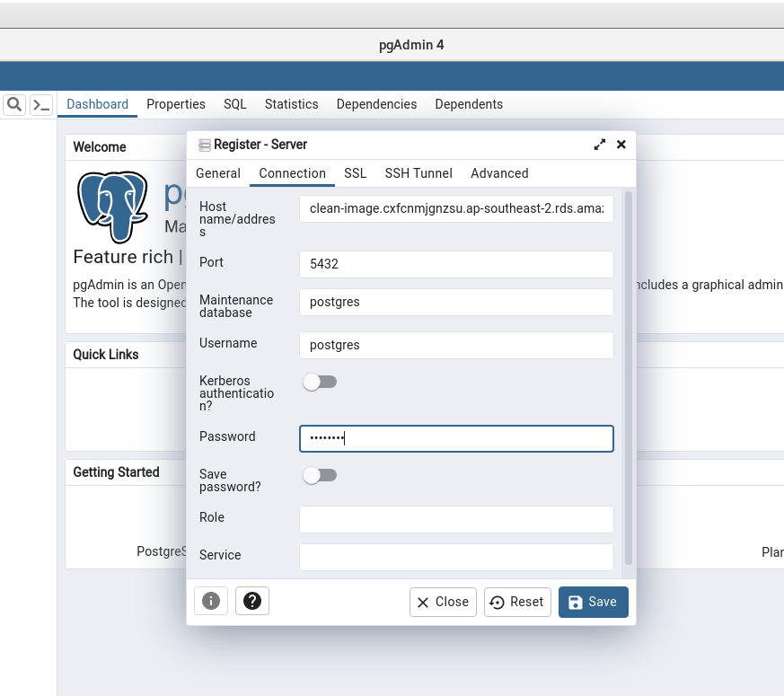Click the pgAdmin elephant logo
Image resolution: width=784 pixels, height=696 pixels.
point(112,207)
